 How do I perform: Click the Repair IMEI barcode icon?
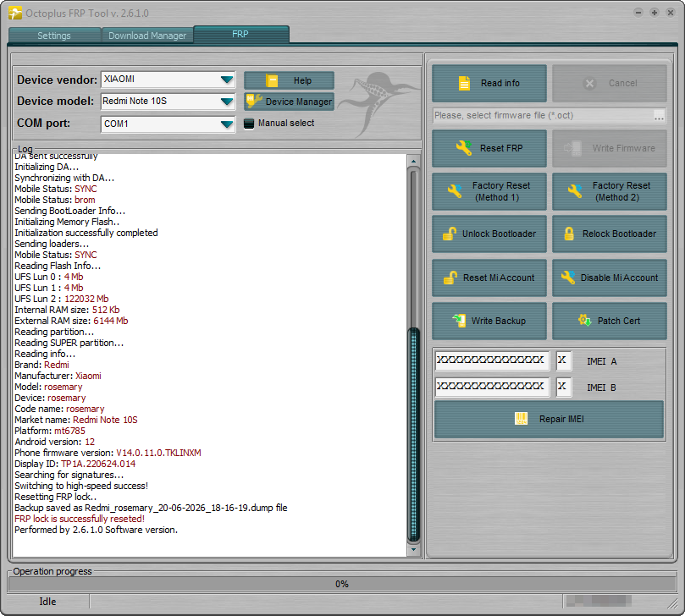(521, 419)
